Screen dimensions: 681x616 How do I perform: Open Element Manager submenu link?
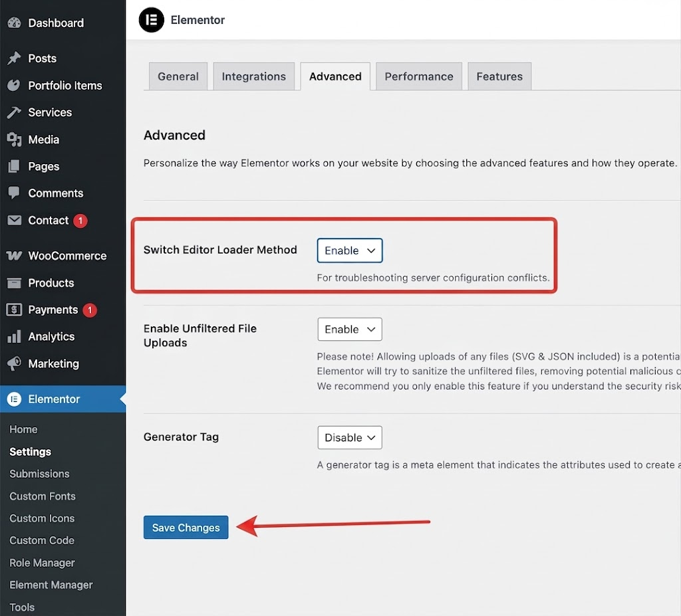(x=51, y=585)
